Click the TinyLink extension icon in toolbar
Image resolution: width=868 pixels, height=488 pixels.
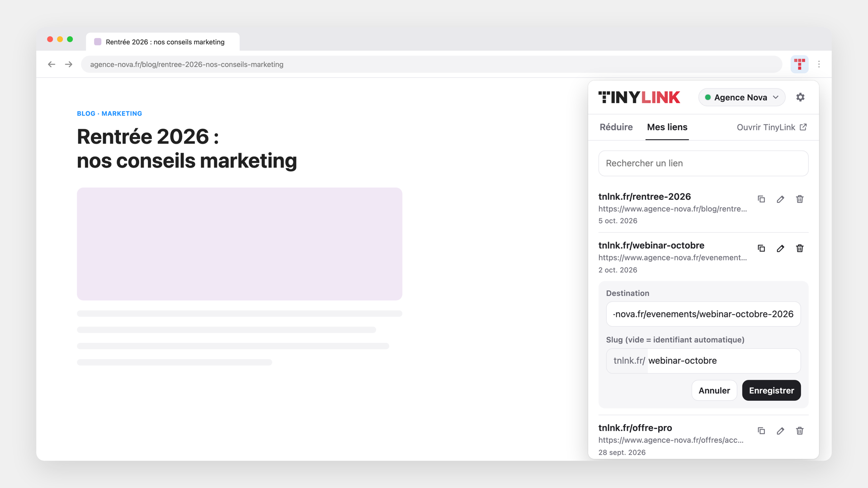pos(799,64)
